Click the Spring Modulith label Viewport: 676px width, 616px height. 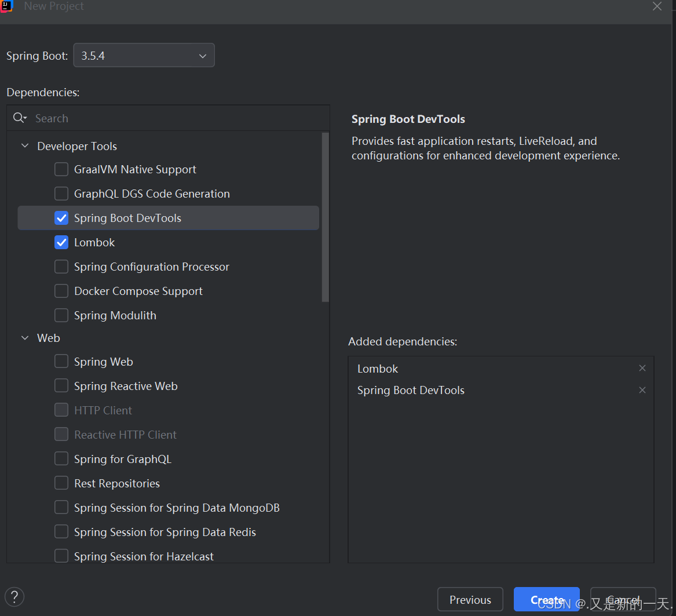[x=115, y=316]
